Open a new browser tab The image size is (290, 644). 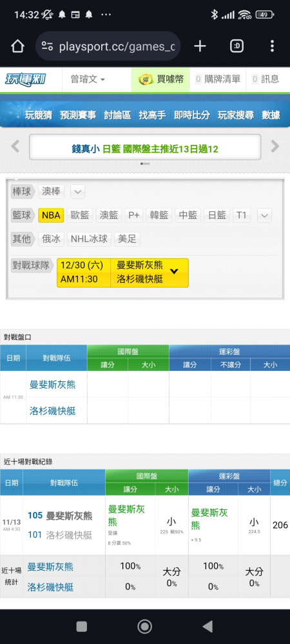pyautogui.click(x=200, y=46)
